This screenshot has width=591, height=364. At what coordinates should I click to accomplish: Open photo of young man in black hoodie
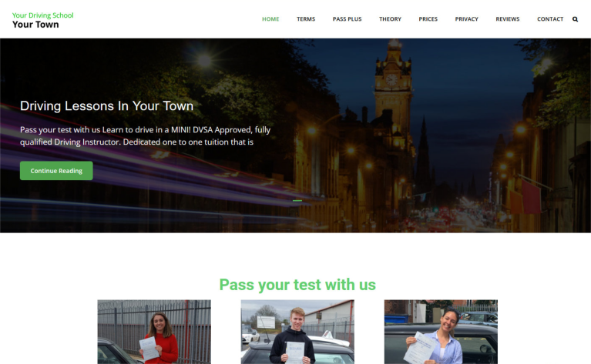point(297,332)
